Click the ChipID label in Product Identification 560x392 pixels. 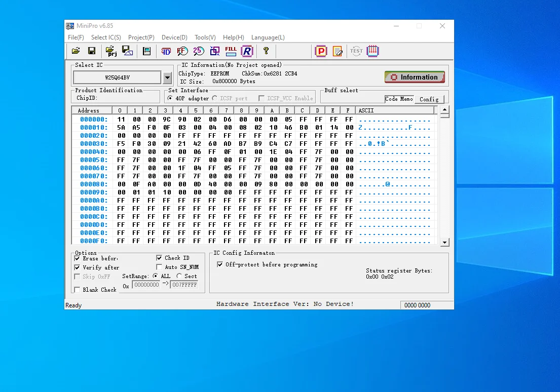coord(87,98)
